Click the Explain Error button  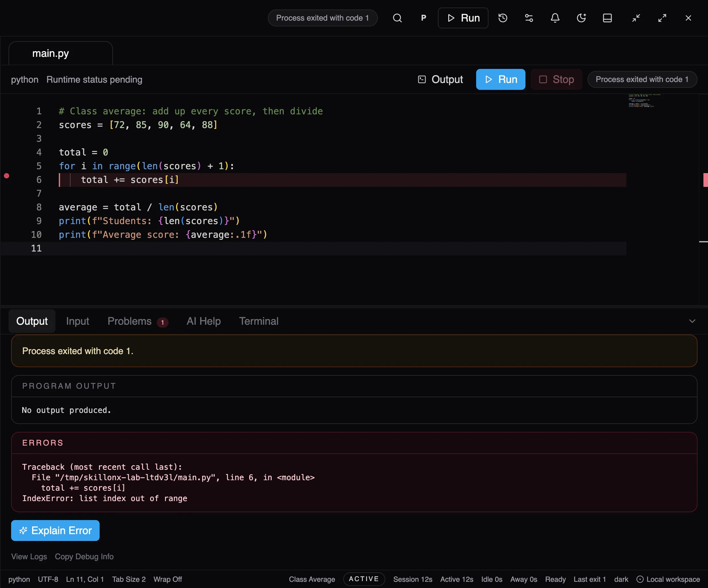(55, 531)
